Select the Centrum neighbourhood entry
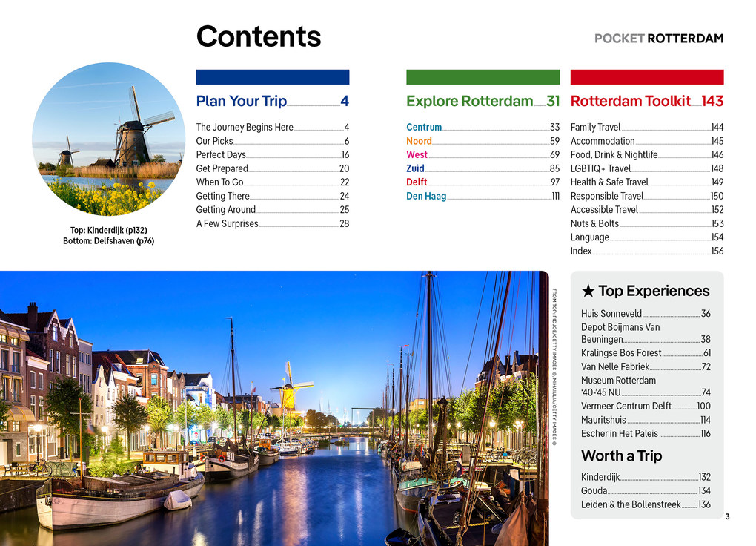Viewport: 756px width, 546px height. 424,127
